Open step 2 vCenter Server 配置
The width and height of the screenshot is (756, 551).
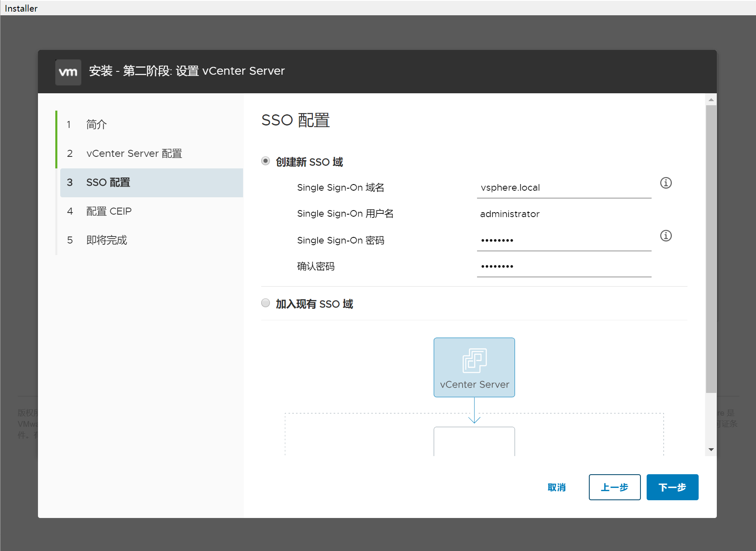coord(134,154)
